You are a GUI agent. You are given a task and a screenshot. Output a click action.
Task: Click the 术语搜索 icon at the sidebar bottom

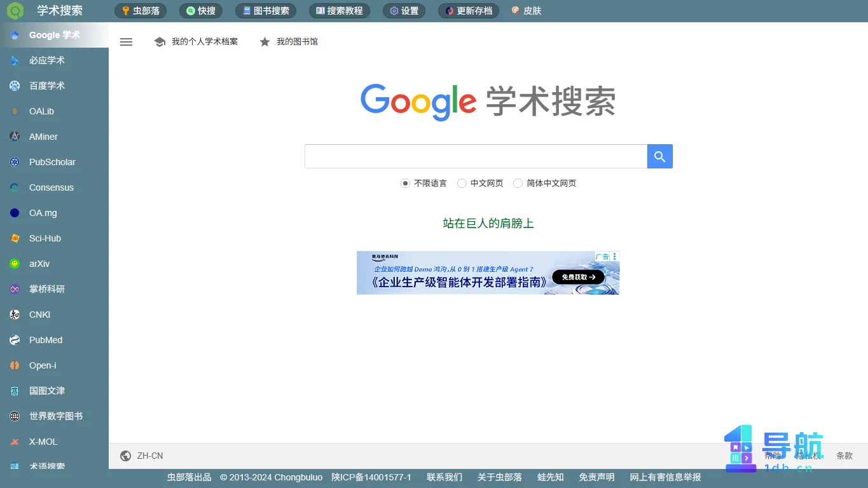pyautogui.click(x=15, y=466)
